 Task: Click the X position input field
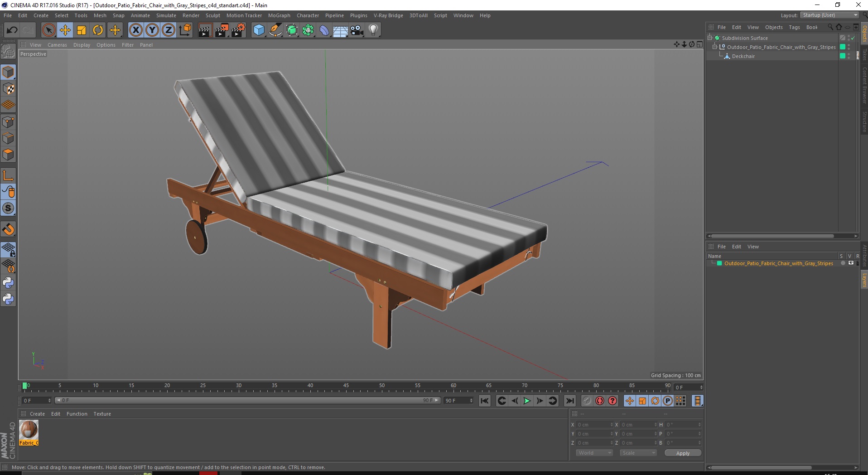click(594, 425)
